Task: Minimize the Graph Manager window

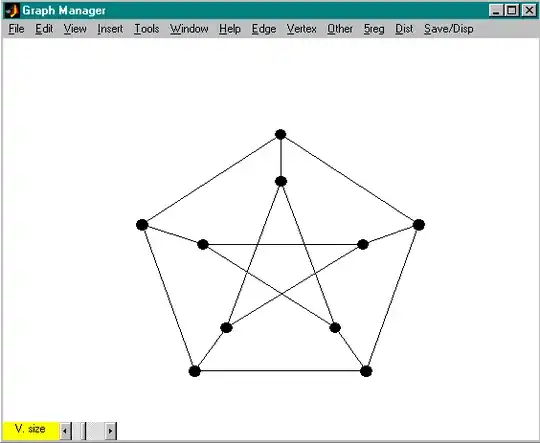Action: pyautogui.click(x=496, y=11)
